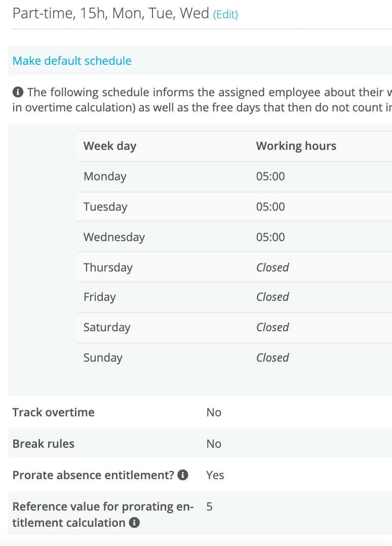Click Saturday row label

pos(107,327)
